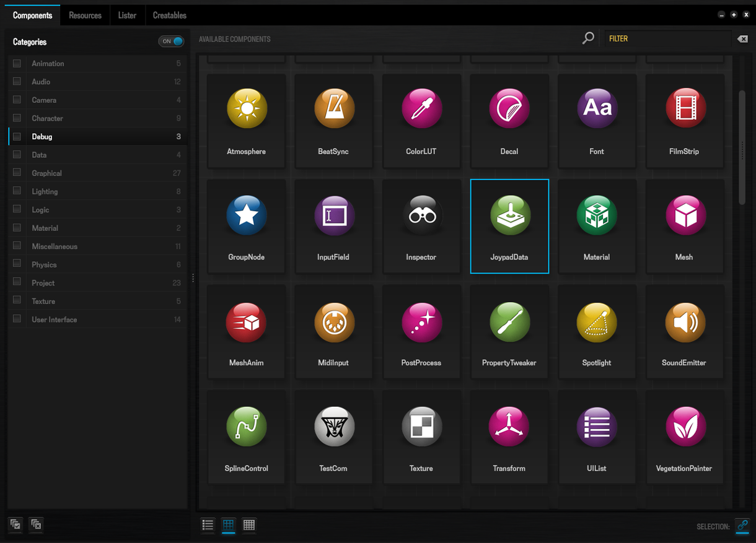Click the VegetationPainter leaf icon
This screenshot has height=543, width=756.
tap(685, 427)
